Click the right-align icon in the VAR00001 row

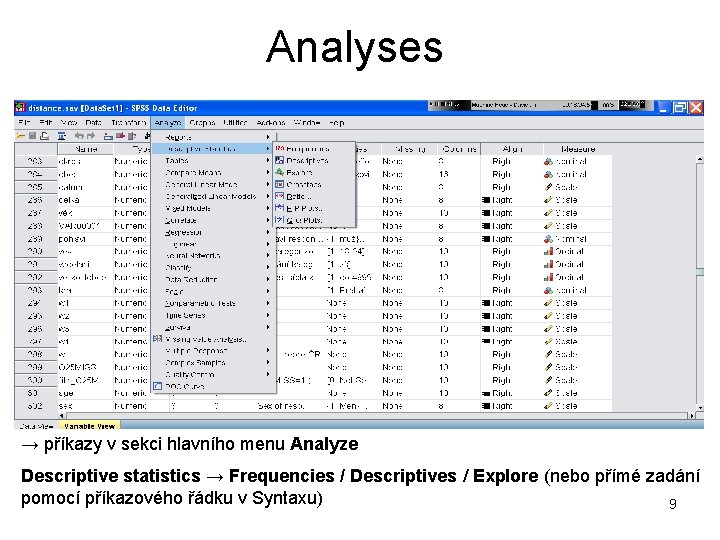[x=486, y=226]
